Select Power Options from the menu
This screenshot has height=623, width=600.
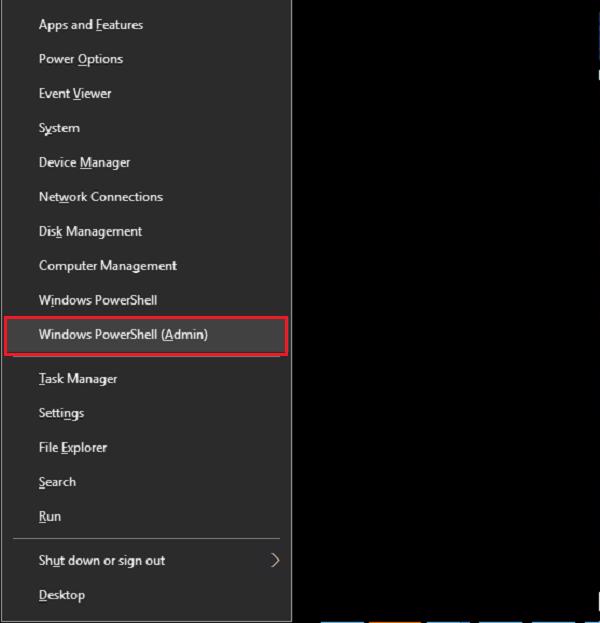[146, 59]
